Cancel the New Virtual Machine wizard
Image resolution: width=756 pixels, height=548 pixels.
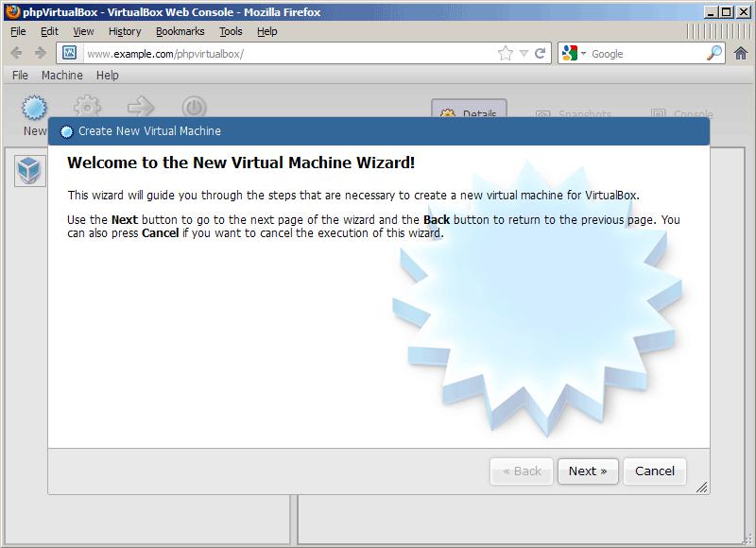pos(654,471)
